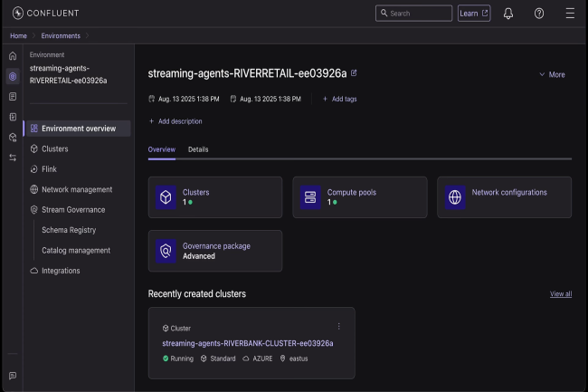Click the Confluent logo

coord(45,14)
